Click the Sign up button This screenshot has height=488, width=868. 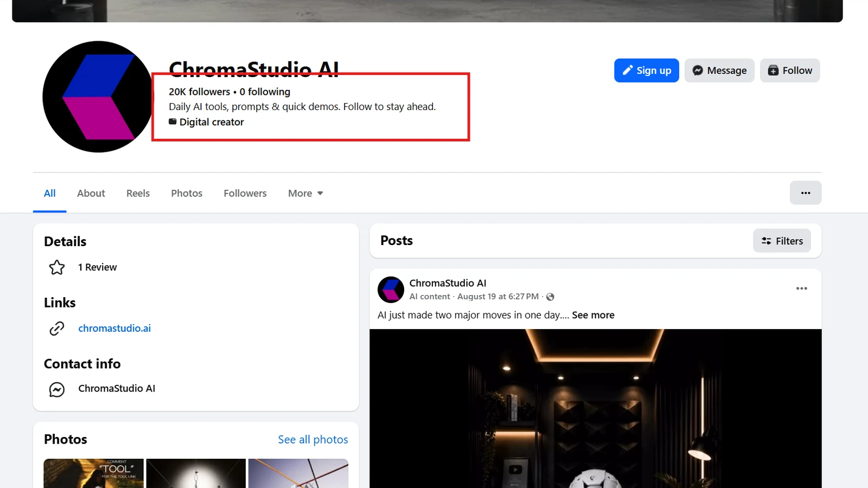[646, 70]
